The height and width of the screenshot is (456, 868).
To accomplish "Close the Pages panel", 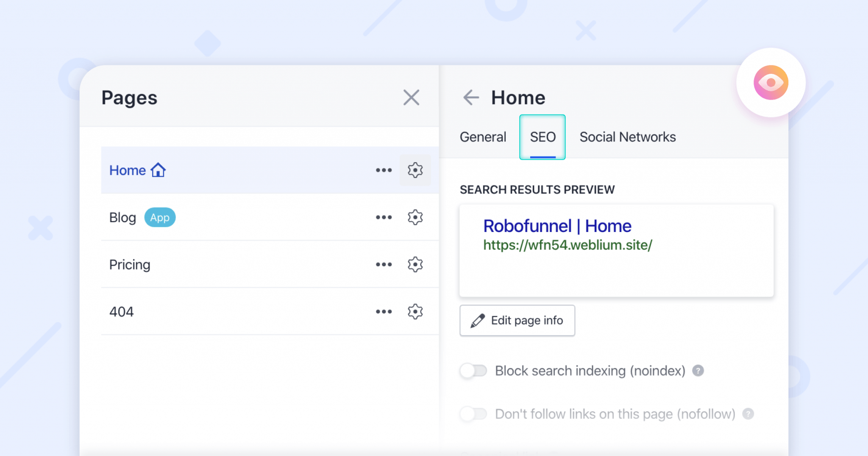I will [x=412, y=97].
